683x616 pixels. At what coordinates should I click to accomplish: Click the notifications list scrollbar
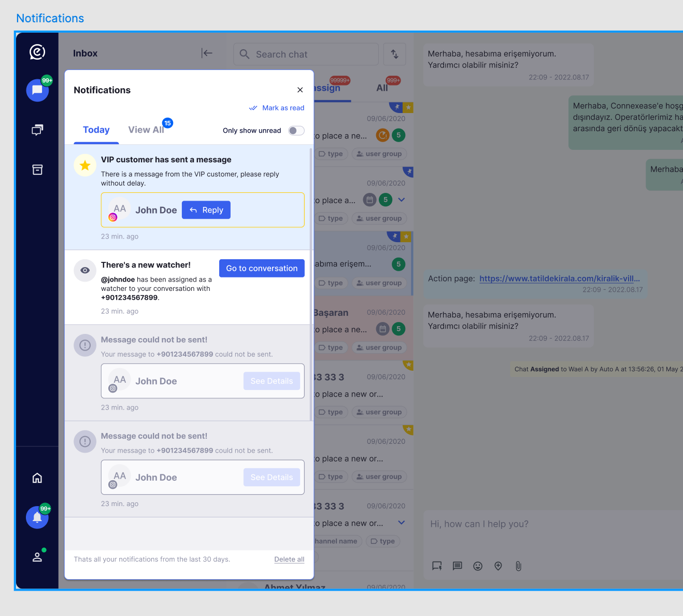tap(311, 284)
